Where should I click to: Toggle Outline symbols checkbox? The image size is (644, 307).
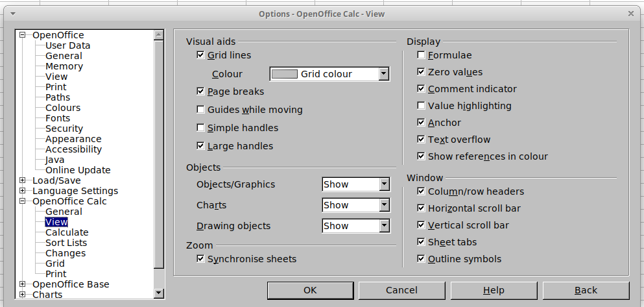[421, 258]
